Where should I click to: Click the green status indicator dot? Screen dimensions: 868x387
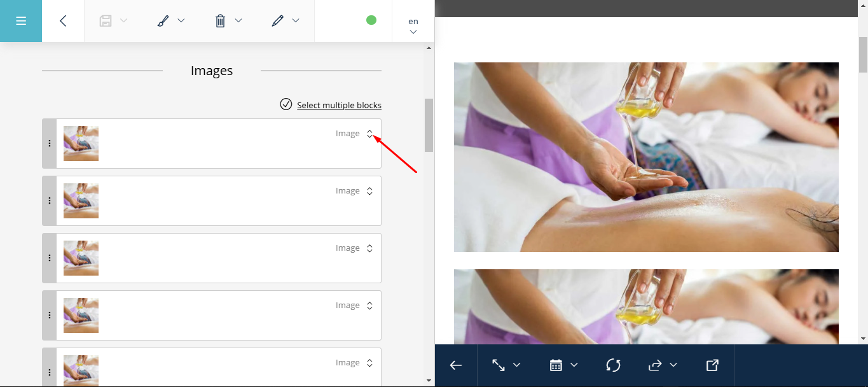371,20
